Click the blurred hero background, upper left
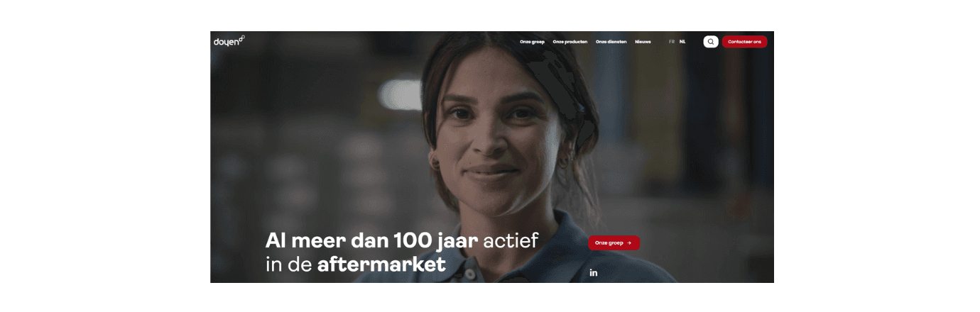Screen dimensions: 980x312 click(298, 106)
